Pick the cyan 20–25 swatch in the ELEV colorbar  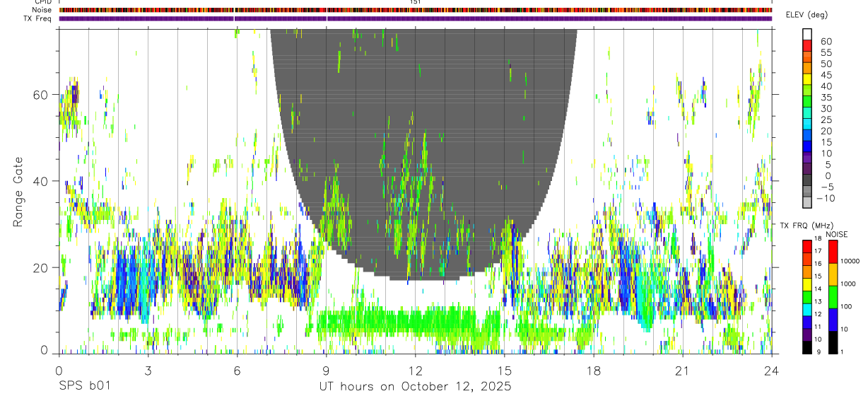pos(807,124)
